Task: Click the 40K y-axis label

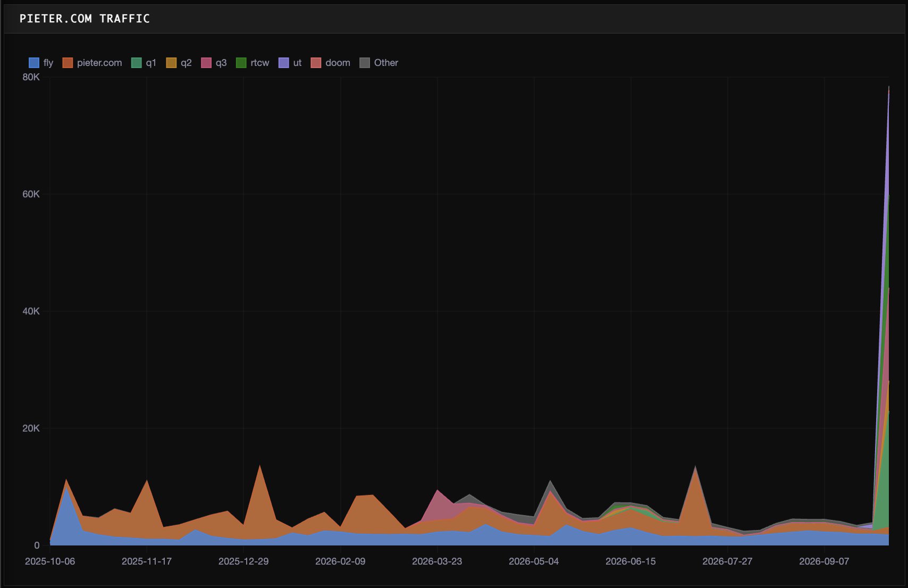Action: tap(31, 311)
